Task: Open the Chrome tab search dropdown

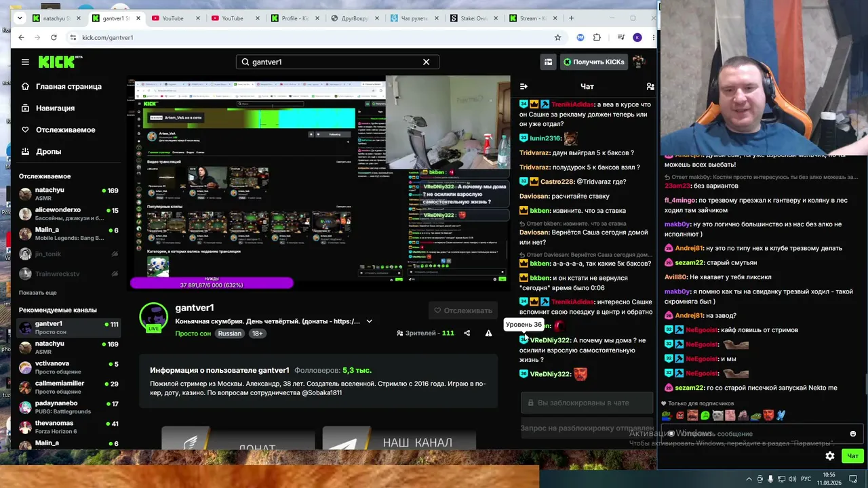Action: click(x=20, y=18)
